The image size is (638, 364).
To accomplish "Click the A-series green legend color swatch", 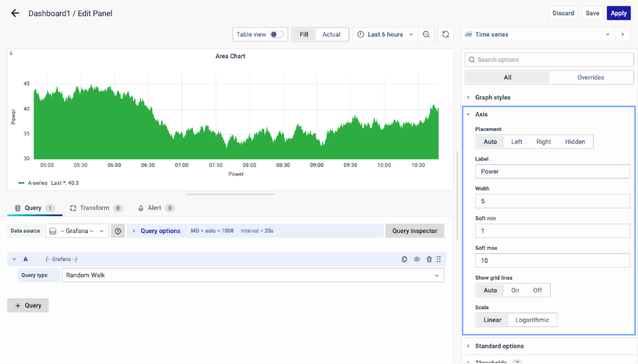I will (21, 183).
